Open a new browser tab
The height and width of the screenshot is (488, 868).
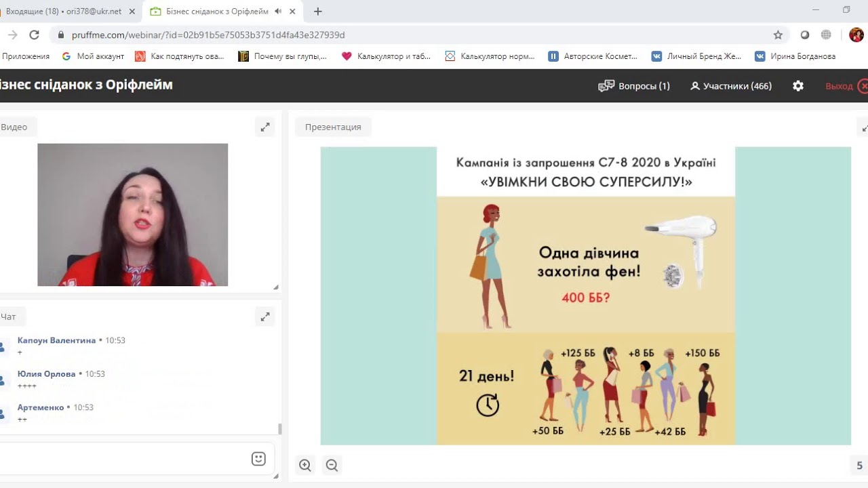[318, 12]
